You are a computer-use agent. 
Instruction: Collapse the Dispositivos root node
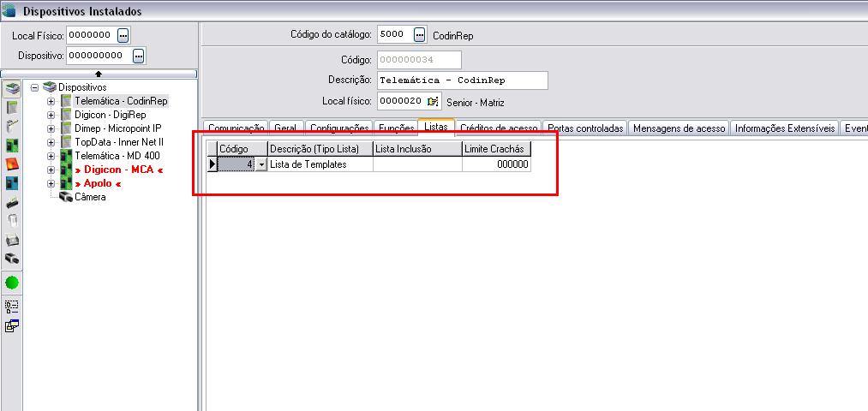click(34, 87)
